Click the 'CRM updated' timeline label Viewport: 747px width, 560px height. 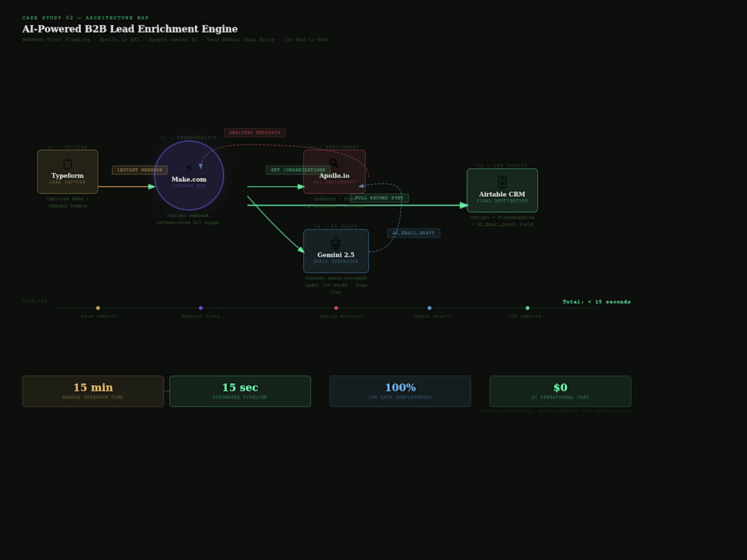pos(524,316)
